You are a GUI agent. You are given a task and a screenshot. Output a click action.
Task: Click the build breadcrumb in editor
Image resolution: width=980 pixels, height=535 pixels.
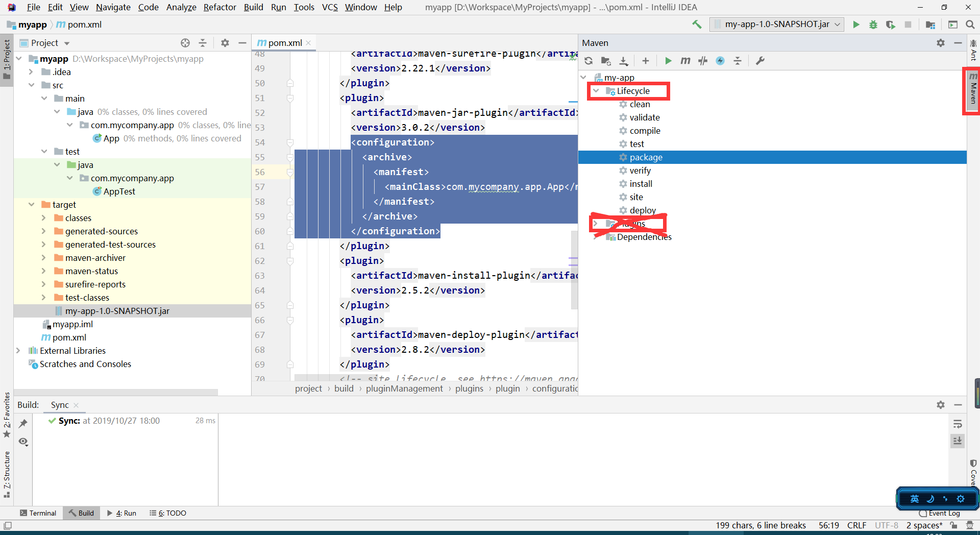344,388
